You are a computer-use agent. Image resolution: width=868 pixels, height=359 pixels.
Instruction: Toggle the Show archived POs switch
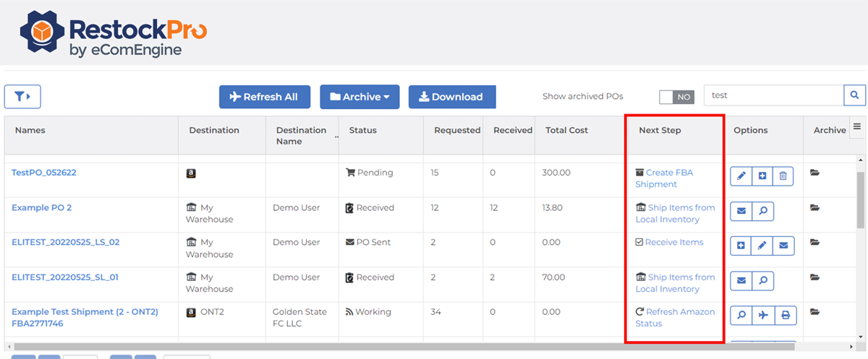pos(676,97)
